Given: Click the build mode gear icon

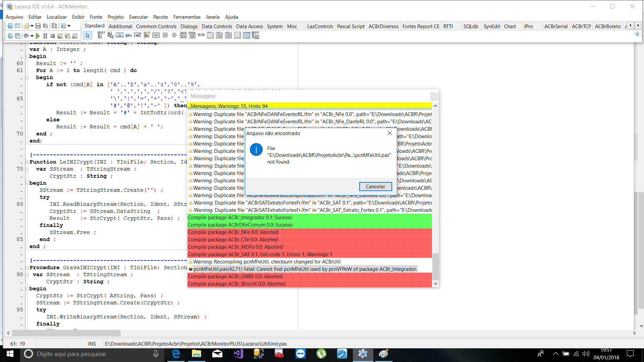Looking at the screenshot, I should click(26, 36).
